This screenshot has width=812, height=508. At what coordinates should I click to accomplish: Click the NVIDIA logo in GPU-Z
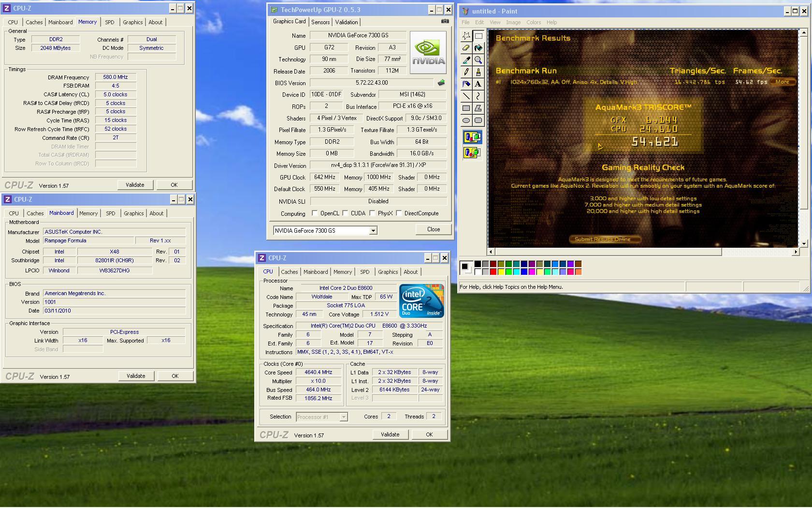[x=428, y=52]
